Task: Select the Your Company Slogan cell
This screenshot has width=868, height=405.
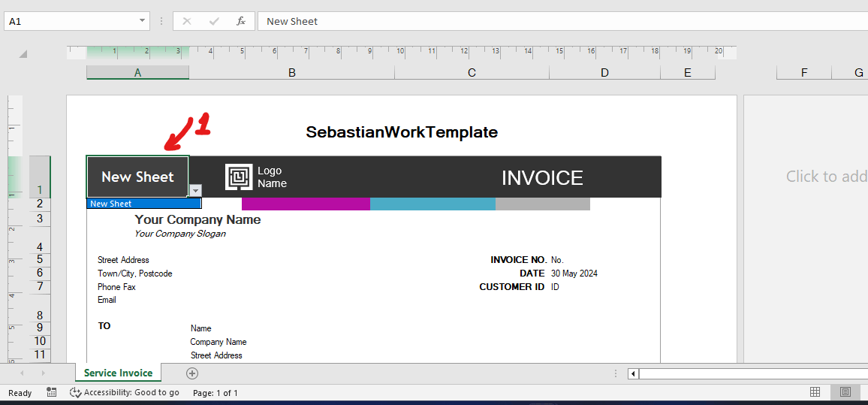Action: tap(180, 234)
